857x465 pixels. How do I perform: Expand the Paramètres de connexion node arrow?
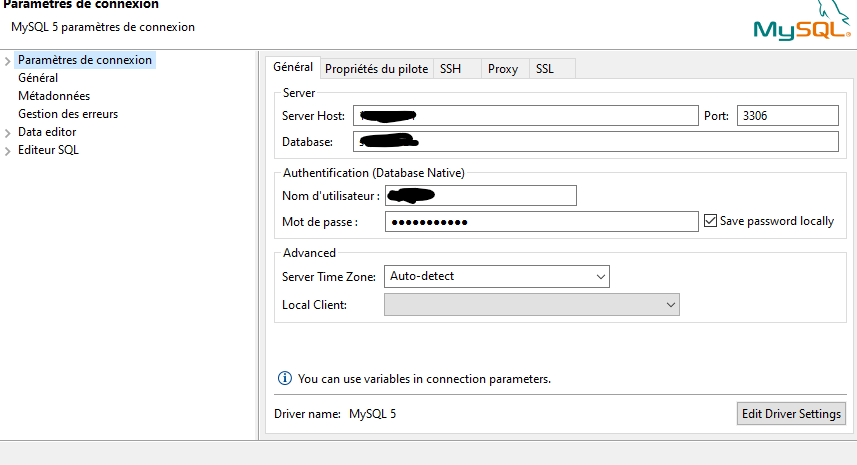8,61
